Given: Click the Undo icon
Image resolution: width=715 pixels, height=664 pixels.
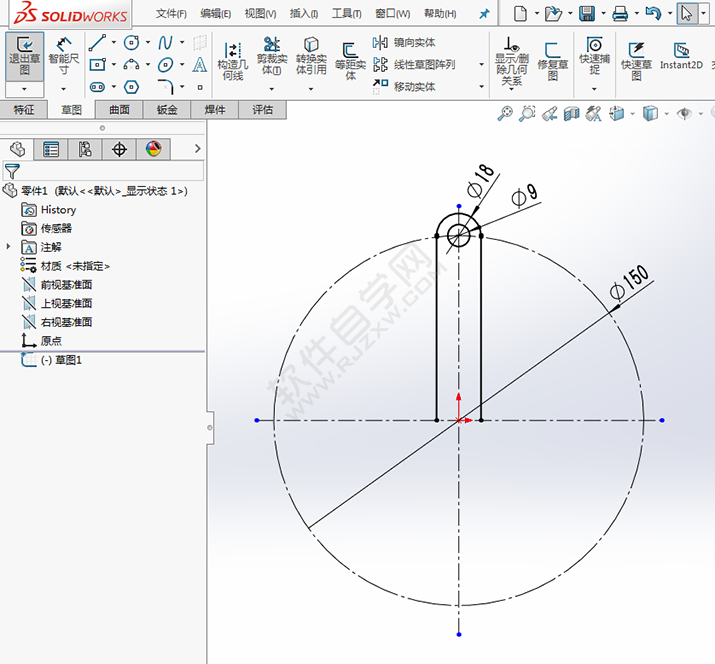Looking at the screenshot, I should coord(653,14).
